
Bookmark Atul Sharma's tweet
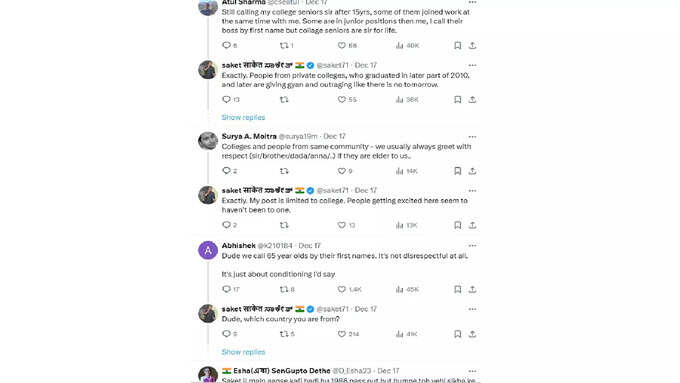coord(458,46)
